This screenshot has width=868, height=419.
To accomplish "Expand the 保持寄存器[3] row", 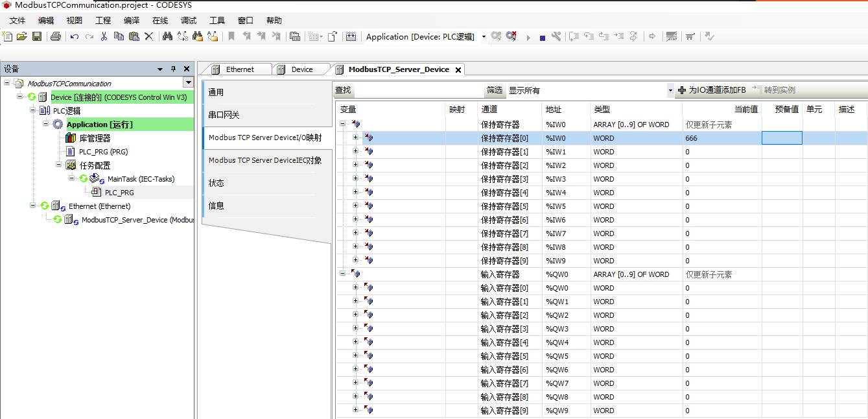I will click(355, 178).
